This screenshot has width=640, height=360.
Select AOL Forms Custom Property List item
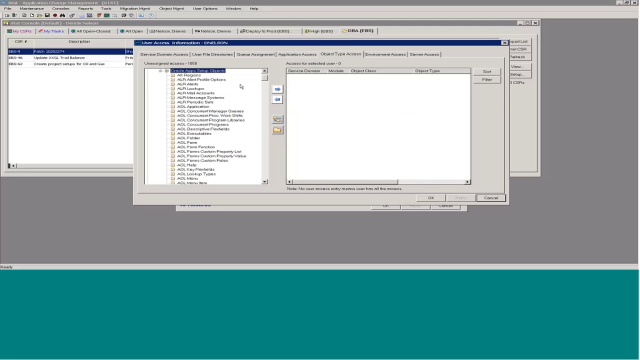pyautogui.click(x=209, y=151)
